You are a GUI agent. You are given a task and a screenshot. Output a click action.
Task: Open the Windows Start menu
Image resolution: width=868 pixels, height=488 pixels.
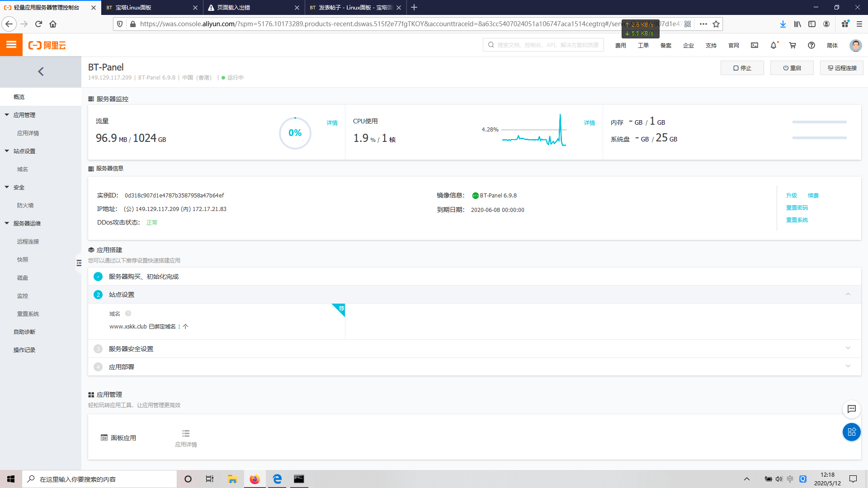11,479
